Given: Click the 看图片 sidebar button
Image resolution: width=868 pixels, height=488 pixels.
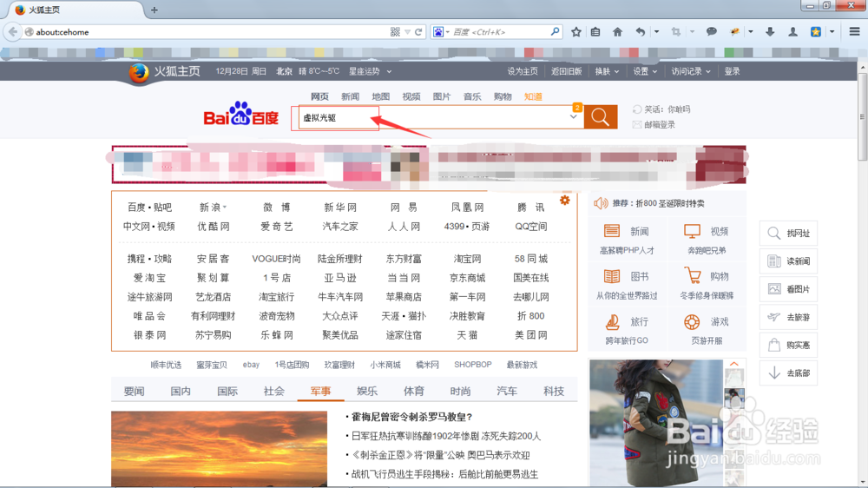Looking at the screenshot, I should [788, 289].
